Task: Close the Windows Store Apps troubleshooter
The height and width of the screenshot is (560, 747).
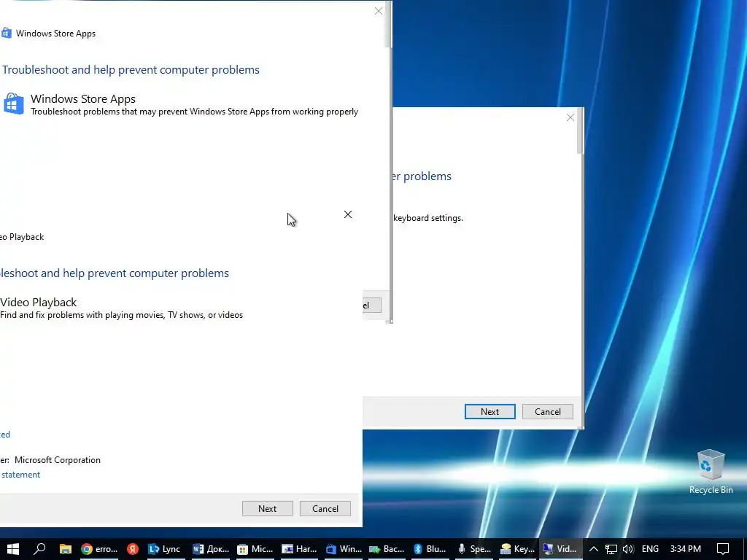Action: click(x=379, y=11)
